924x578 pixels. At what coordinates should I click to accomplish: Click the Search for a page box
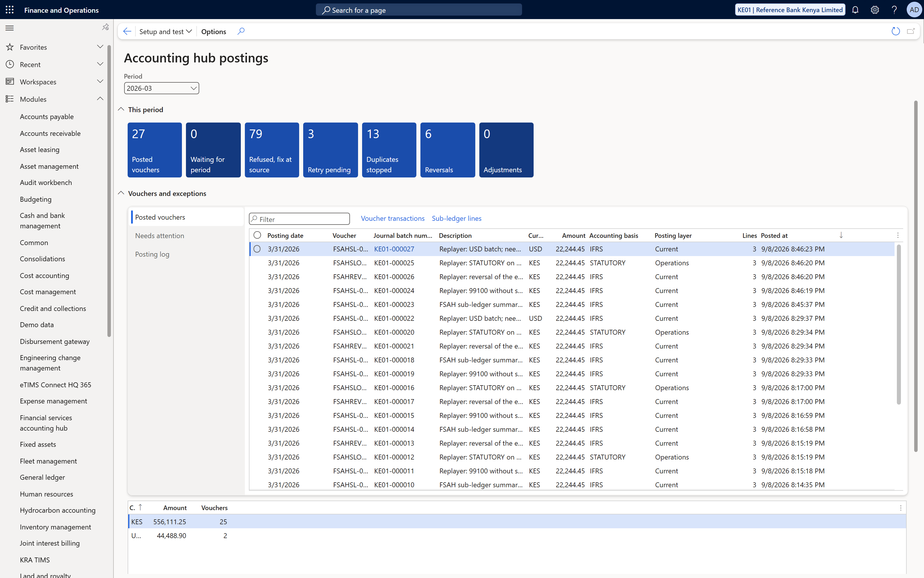pyautogui.click(x=419, y=10)
